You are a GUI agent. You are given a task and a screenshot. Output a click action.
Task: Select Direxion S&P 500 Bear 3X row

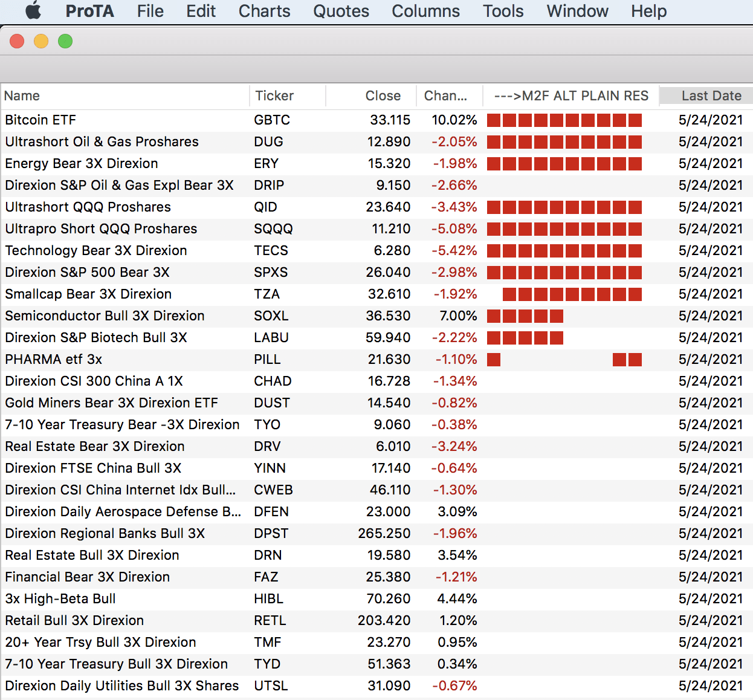coord(376,272)
